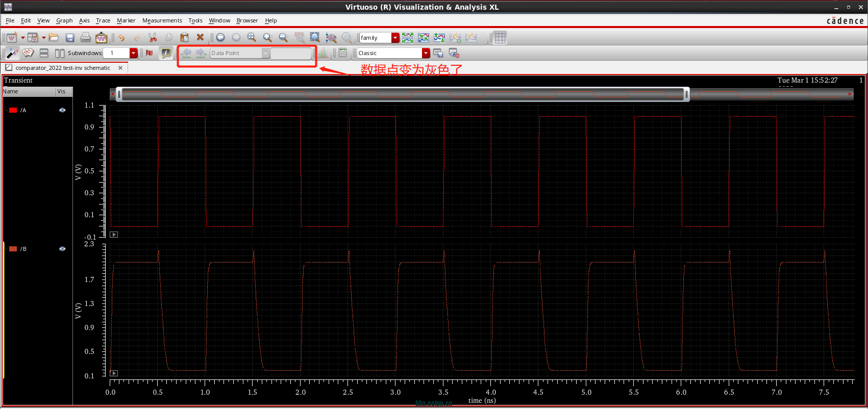Click the open folder icon
Screen dimensions: 868x409
(x=54, y=38)
